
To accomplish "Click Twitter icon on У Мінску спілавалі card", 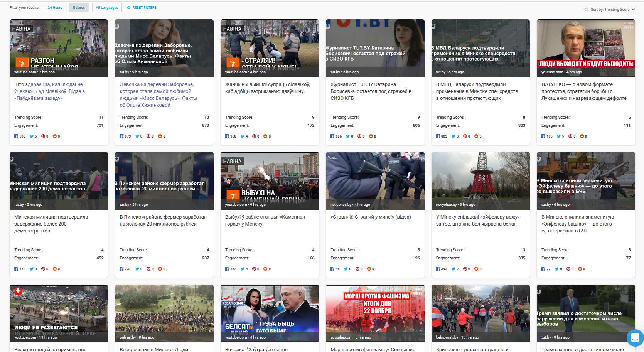I will pos(453,269).
